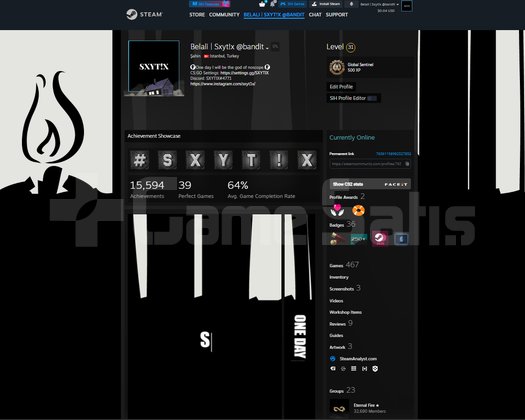The width and height of the screenshot is (525, 420).
Task: Click the Edit Profile button
Action: (341, 87)
